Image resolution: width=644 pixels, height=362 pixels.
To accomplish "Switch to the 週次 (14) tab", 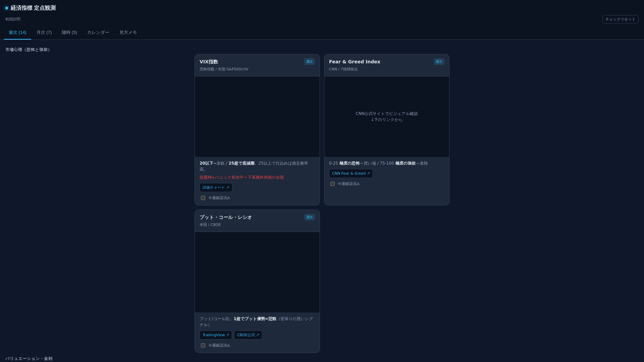I will click(17, 33).
